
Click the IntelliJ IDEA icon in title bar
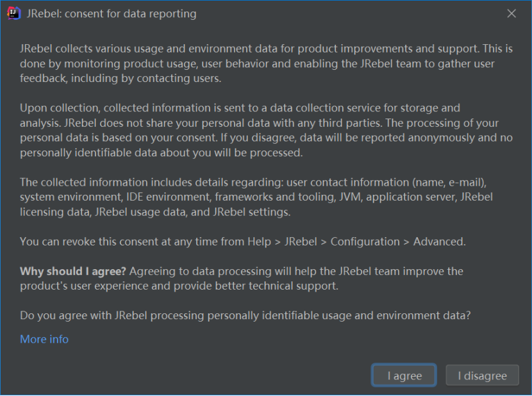pos(14,13)
